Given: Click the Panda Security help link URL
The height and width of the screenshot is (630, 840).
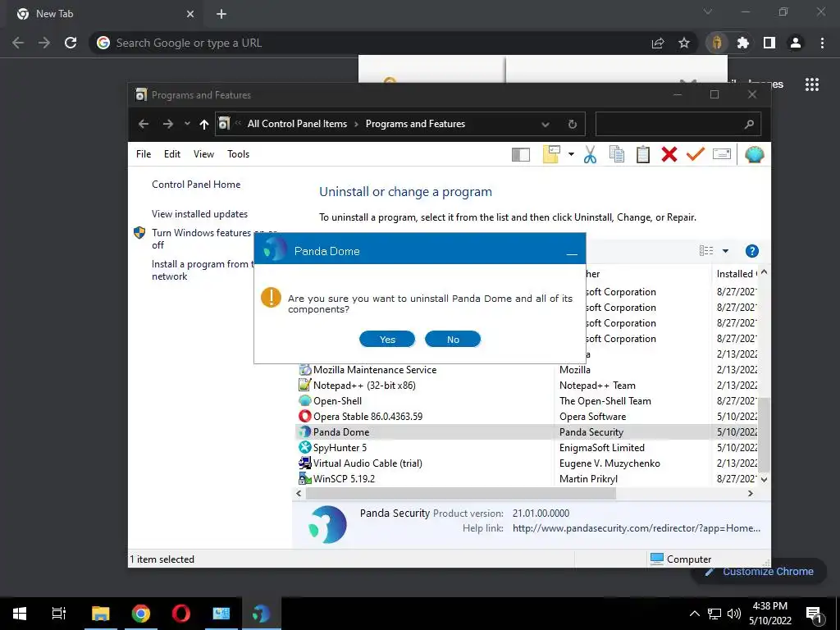Looking at the screenshot, I should [636, 528].
